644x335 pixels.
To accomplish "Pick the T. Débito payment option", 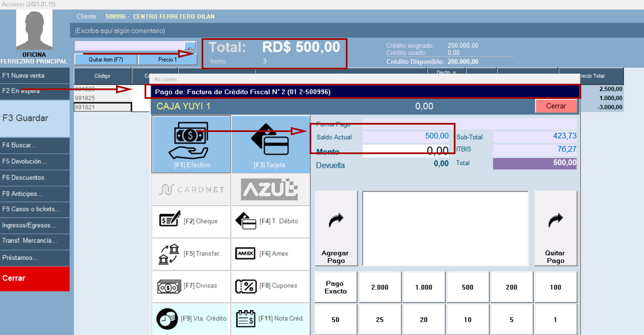I will [270, 221].
